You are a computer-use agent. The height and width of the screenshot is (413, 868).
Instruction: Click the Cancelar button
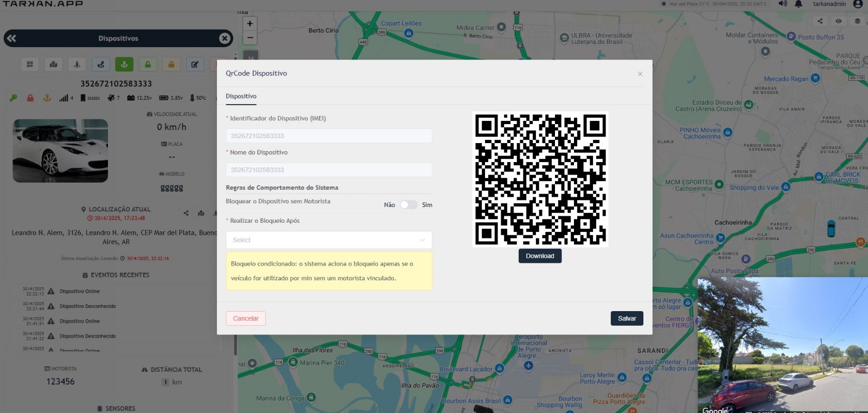pyautogui.click(x=246, y=318)
